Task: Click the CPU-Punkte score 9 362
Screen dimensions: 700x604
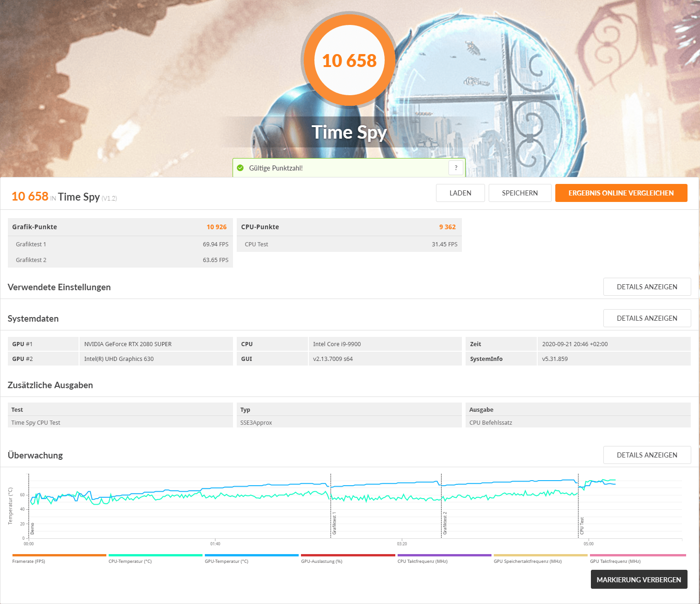Action: pyautogui.click(x=447, y=227)
